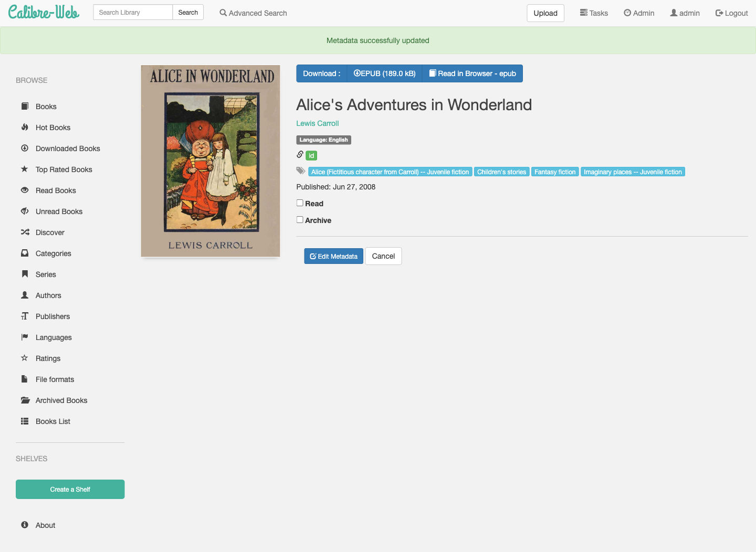Toggle the Archive checkbox
Viewport: 756px width, 552px height.
point(300,220)
